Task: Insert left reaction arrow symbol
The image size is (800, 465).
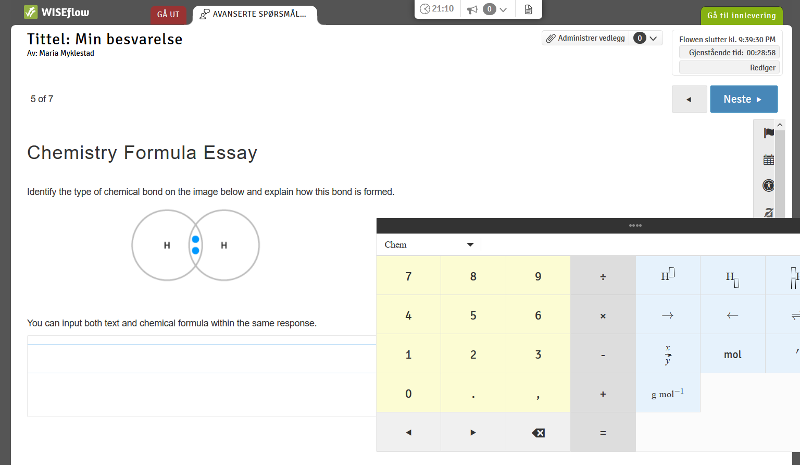Action: coord(733,315)
